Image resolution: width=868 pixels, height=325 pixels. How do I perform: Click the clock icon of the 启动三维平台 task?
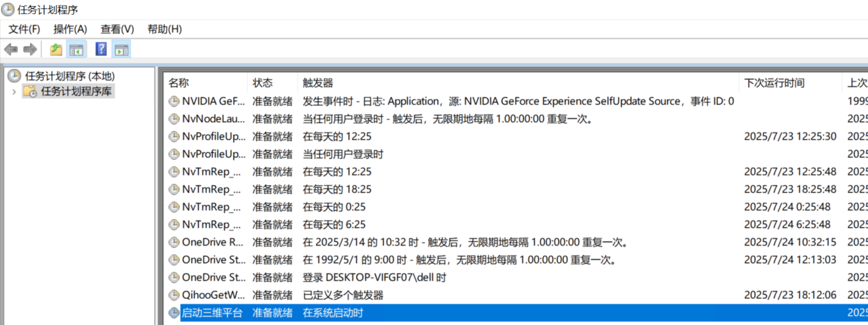[174, 313]
